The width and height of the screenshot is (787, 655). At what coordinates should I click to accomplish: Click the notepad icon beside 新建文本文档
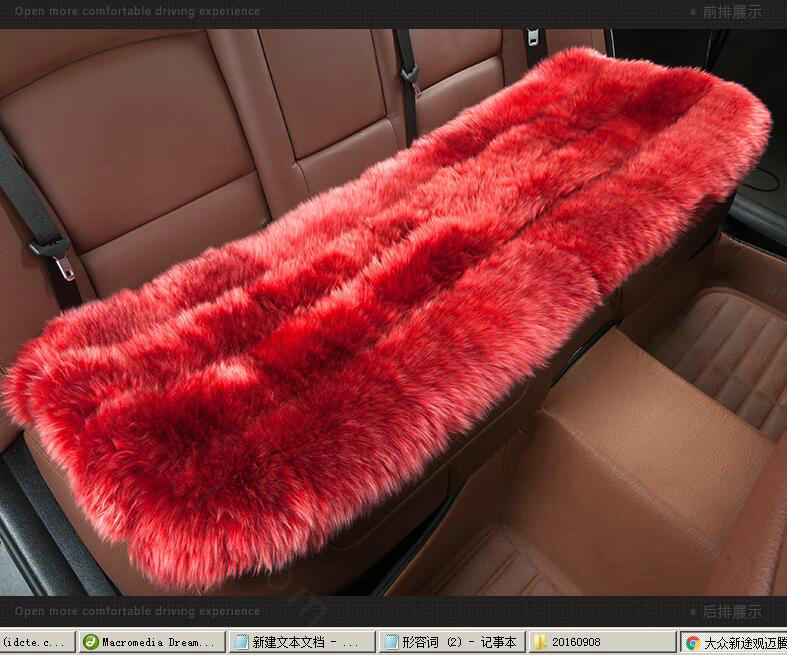pos(241,642)
